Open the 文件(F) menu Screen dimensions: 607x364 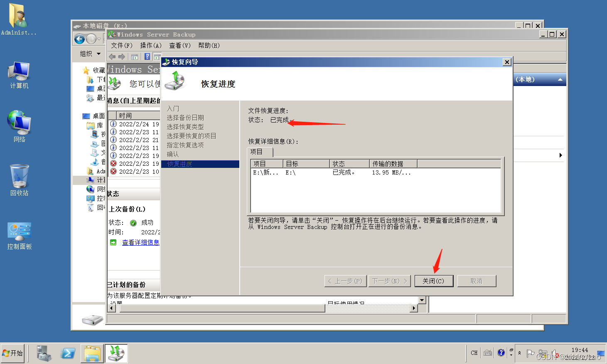[121, 45]
